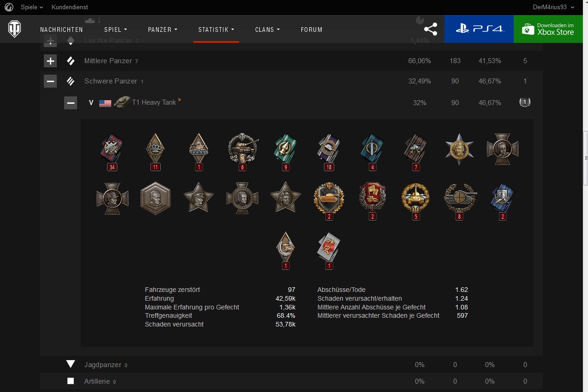Image resolution: width=588 pixels, height=392 pixels.
Task: Click the share icon
Action: [x=431, y=29]
